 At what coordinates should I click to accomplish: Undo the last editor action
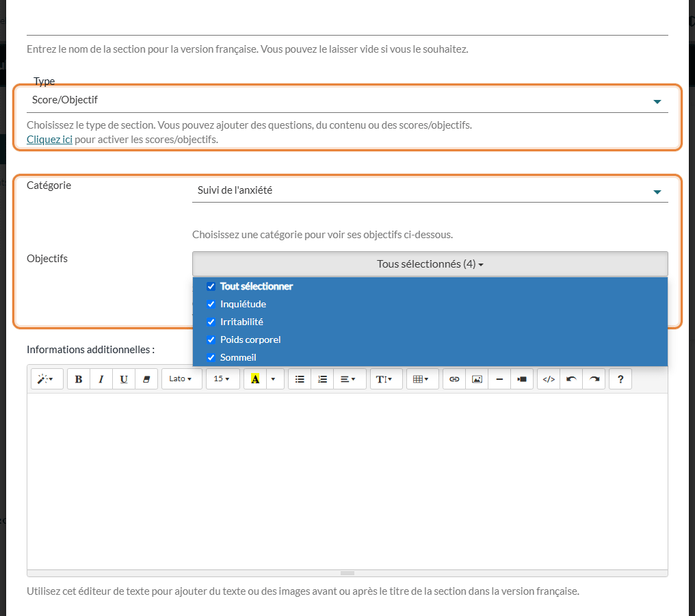(571, 379)
